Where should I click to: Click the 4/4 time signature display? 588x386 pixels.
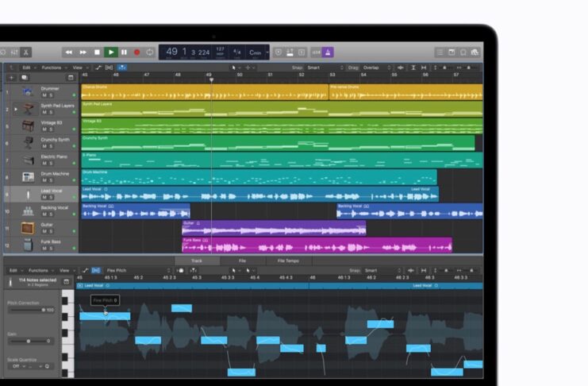pyautogui.click(x=237, y=52)
